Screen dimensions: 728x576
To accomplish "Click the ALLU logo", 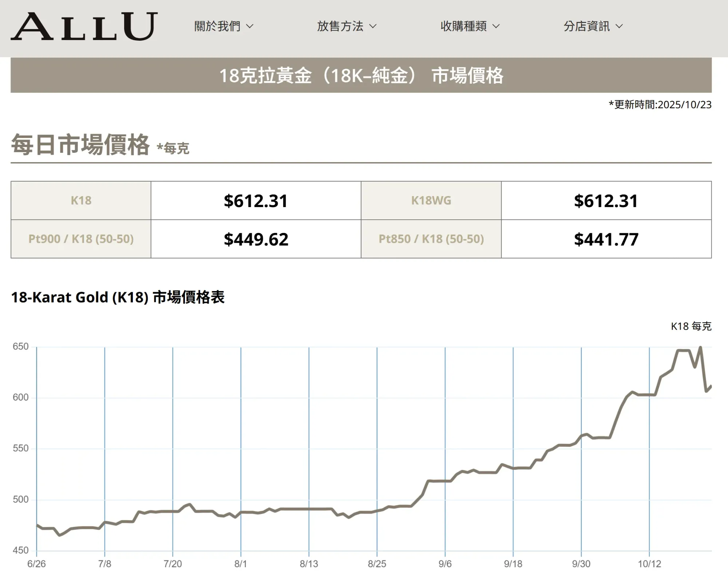I will [x=84, y=26].
